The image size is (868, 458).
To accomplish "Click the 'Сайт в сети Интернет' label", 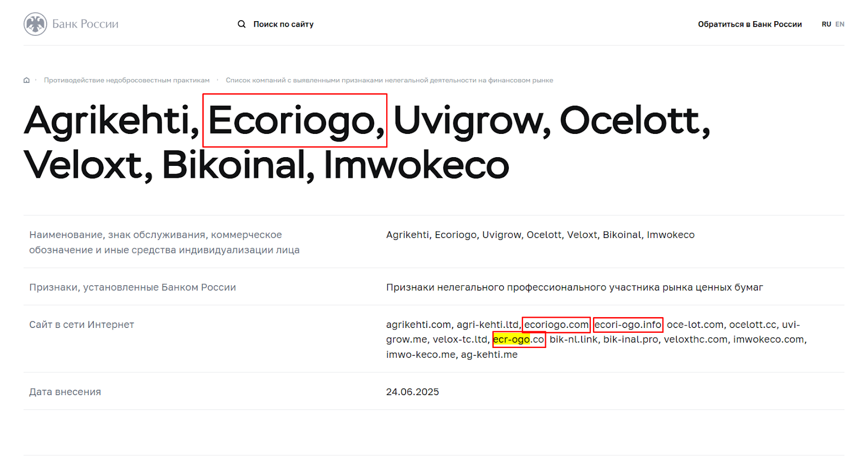I will point(81,325).
